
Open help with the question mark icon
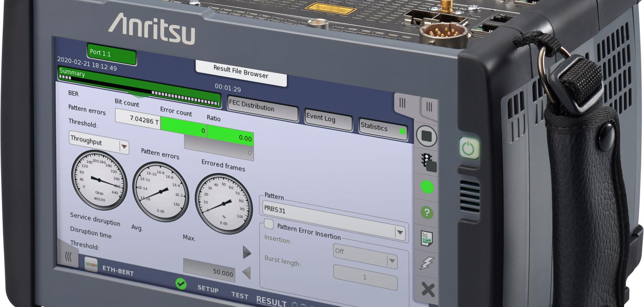(427, 213)
